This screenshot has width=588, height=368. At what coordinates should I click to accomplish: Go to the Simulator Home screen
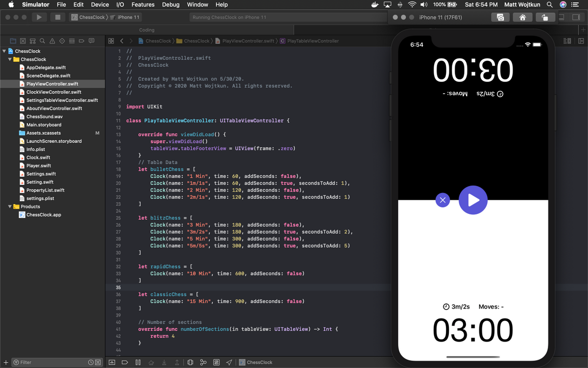[x=522, y=17]
